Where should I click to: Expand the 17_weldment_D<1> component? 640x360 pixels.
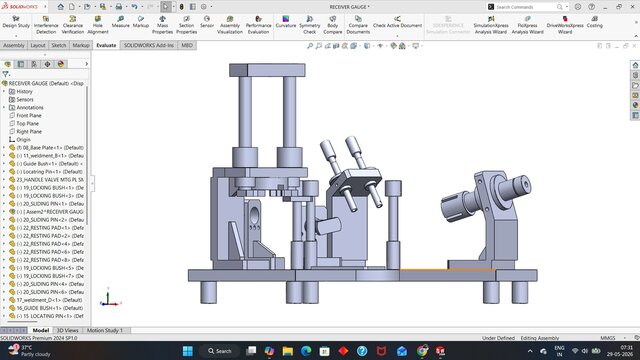pyautogui.click(x=4, y=300)
